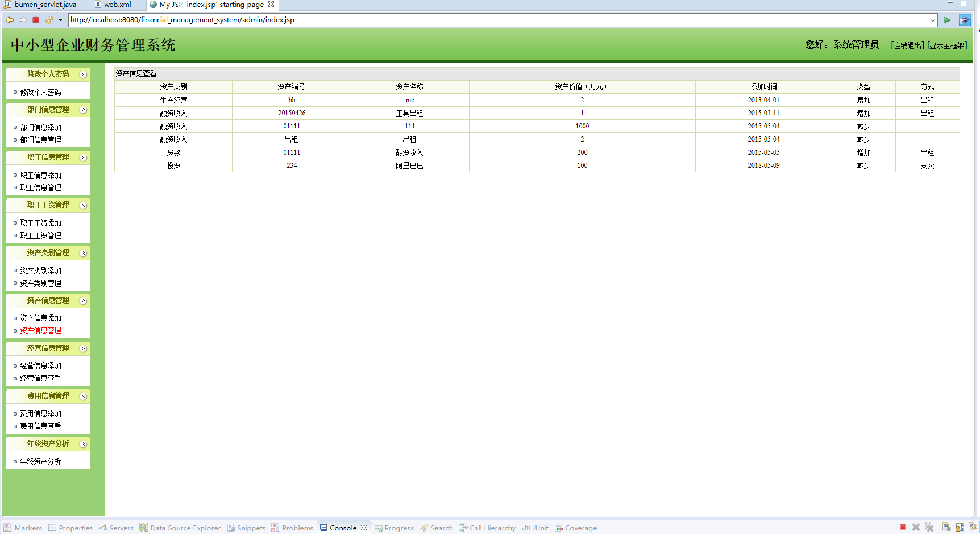Close the Console view tab
This screenshot has height=535, width=980.
click(x=364, y=528)
